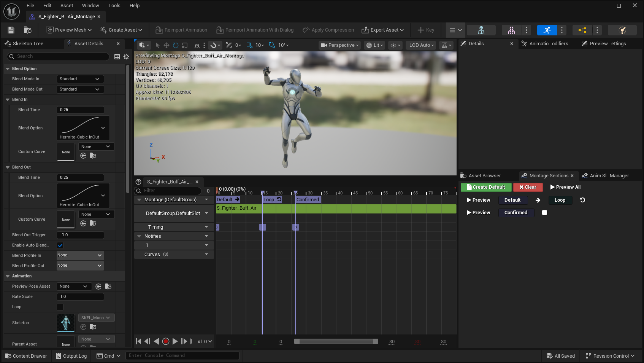The width and height of the screenshot is (644, 363).
Task: Select the viewport select-mode arrow tool
Action: pyautogui.click(x=157, y=45)
